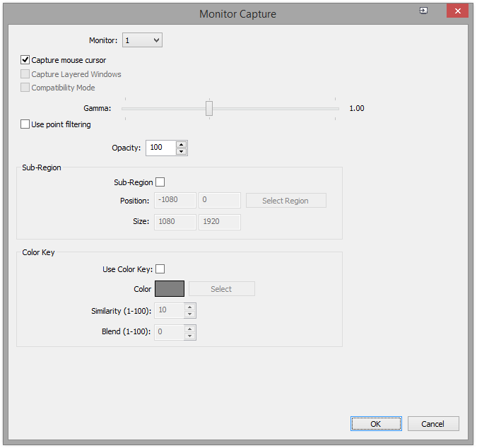Screen dimensions: 477x448
Task: Click the Blend value field
Action: (x=169, y=332)
